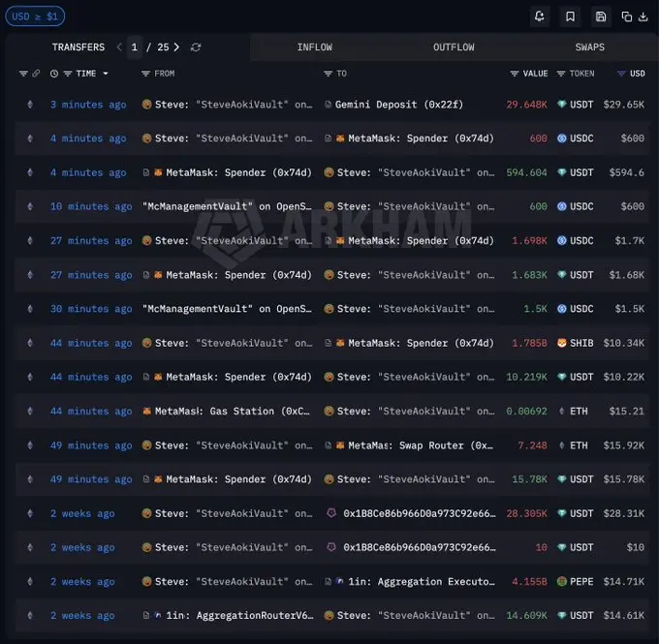Click the save disk icon
This screenshot has height=644, width=659.
tap(601, 16)
